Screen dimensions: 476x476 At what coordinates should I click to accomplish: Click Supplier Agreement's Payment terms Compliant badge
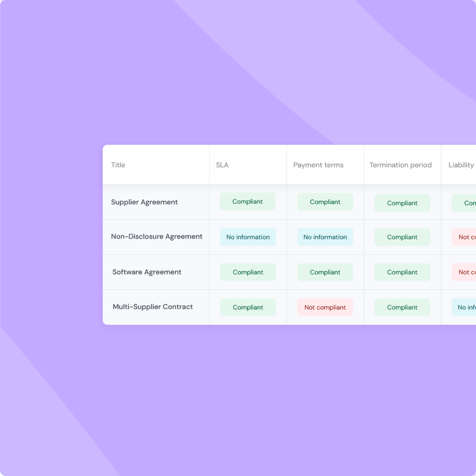(x=325, y=202)
